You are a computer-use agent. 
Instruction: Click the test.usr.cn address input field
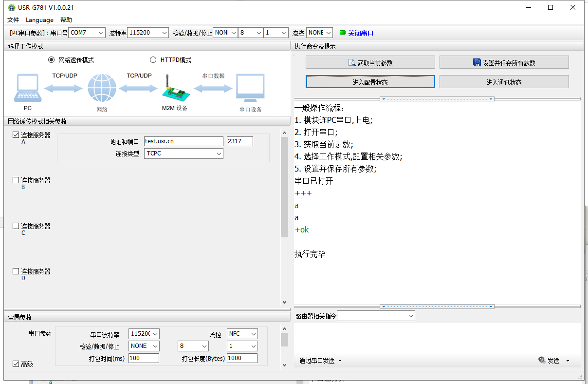click(x=183, y=141)
